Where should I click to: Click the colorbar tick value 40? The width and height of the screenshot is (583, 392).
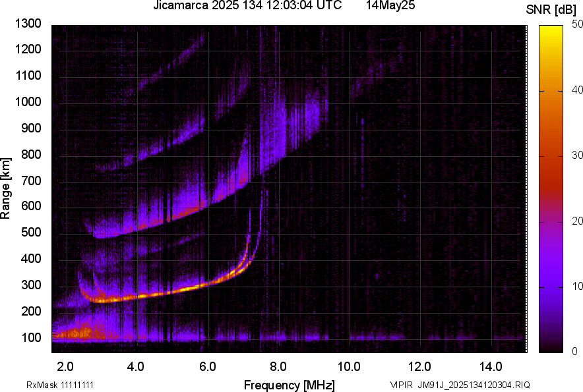click(578, 90)
